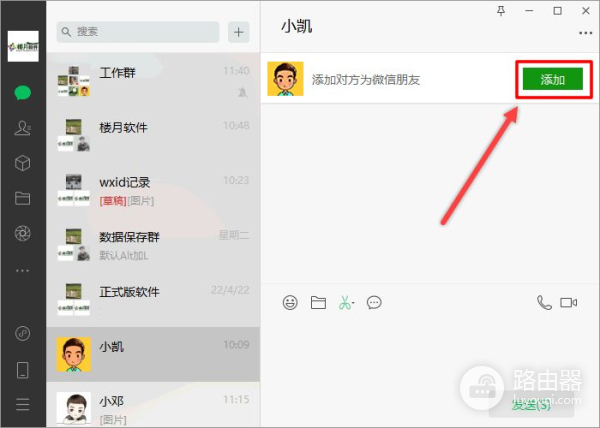
Task: Start a video call
Action: pyautogui.click(x=569, y=303)
